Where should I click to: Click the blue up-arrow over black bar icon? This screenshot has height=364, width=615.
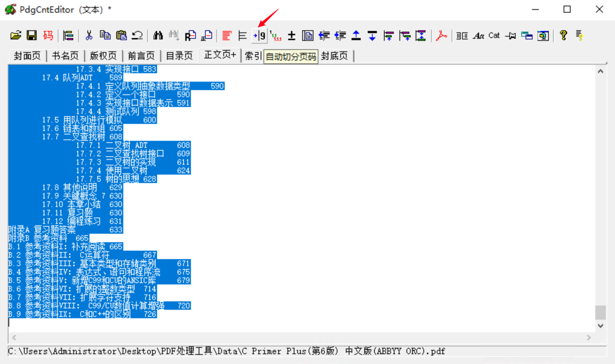point(356,36)
